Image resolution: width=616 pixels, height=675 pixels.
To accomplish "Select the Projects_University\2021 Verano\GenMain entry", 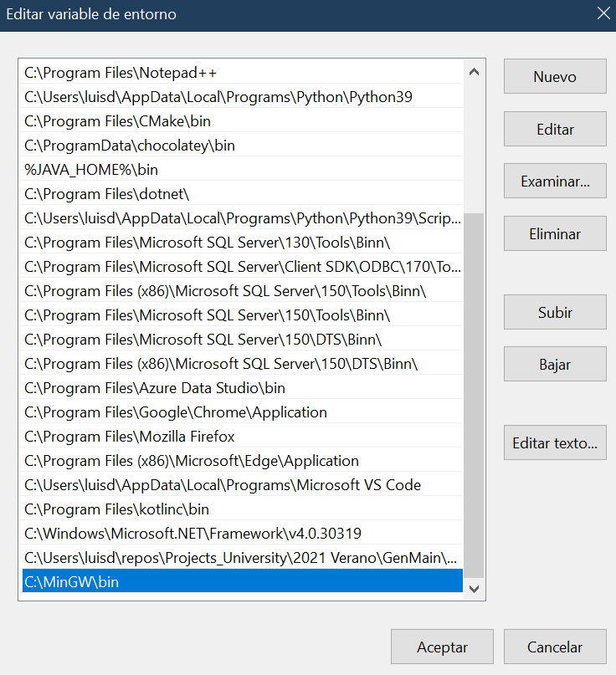I will 243,557.
